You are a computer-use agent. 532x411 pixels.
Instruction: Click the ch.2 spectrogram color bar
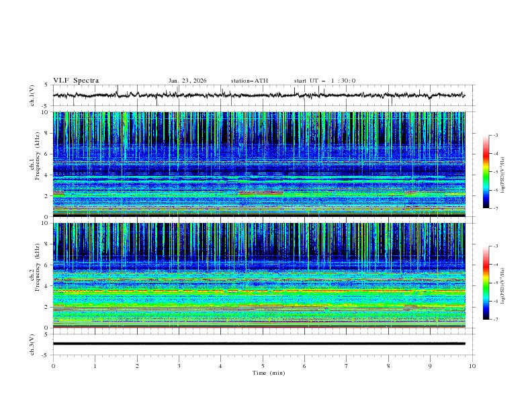click(486, 283)
